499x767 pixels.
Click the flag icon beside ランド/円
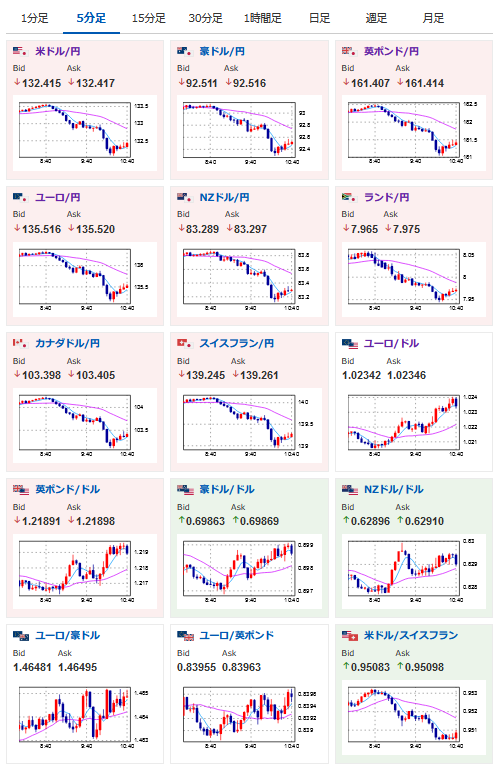pos(349,197)
